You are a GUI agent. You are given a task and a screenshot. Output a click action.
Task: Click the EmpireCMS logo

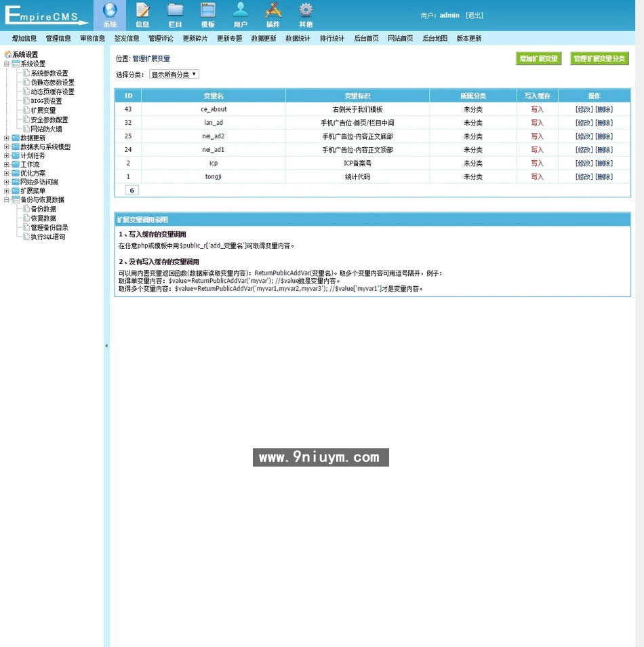(x=44, y=15)
